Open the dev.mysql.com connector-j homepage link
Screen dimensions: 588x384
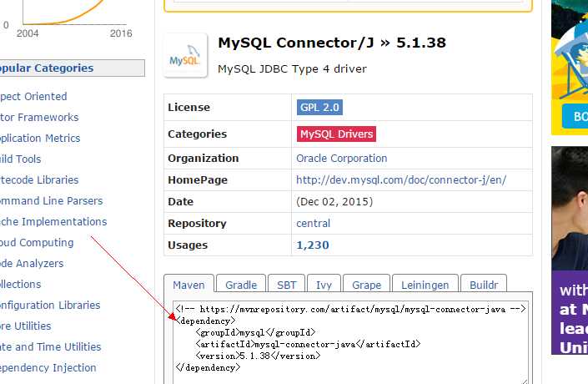click(401, 180)
